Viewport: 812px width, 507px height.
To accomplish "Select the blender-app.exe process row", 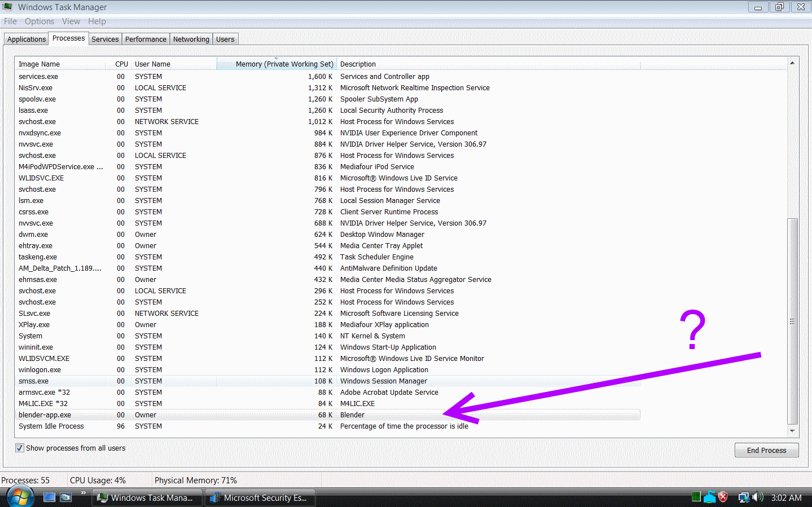I will point(328,415).
